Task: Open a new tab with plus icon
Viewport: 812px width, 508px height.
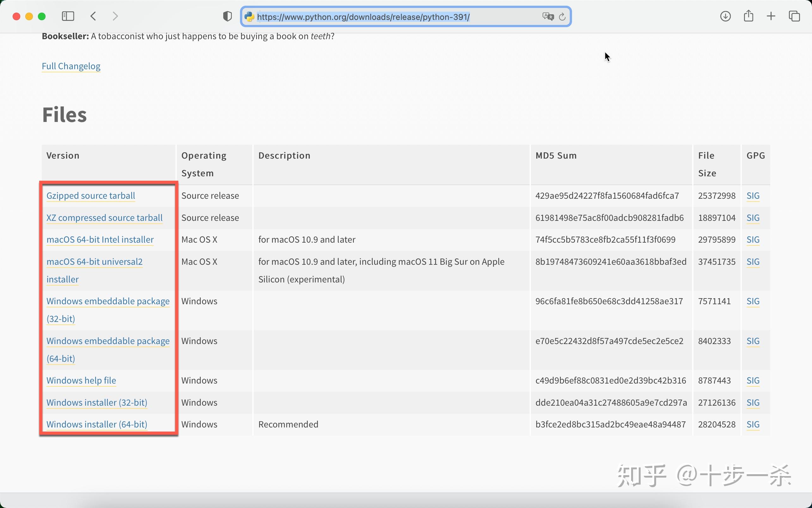Action: (771, 16)
